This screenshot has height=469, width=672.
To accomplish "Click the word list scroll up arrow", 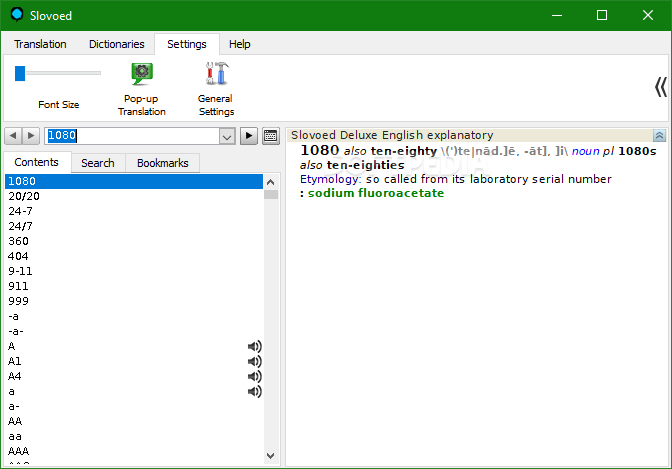I will [270, 182].
